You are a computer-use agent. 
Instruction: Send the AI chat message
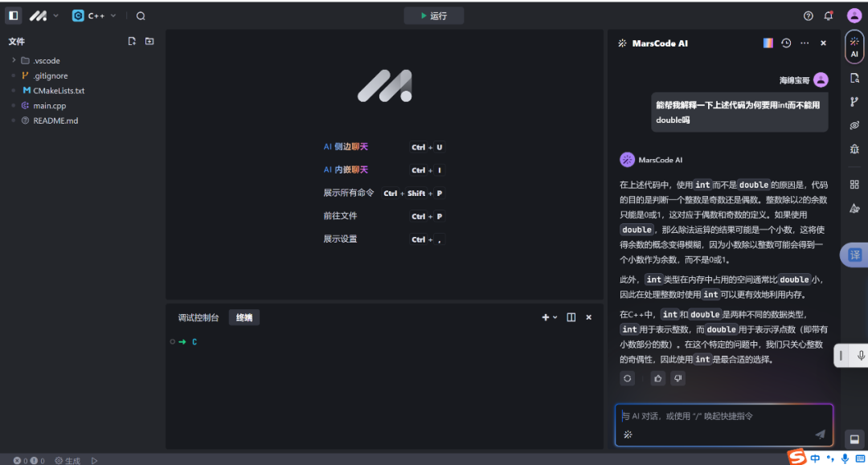point(820,434)
